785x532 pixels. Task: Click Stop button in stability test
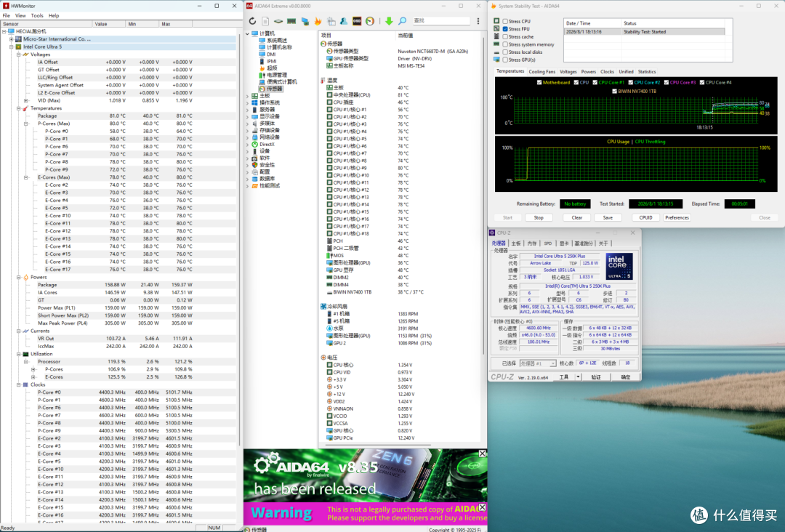point(539,218)
